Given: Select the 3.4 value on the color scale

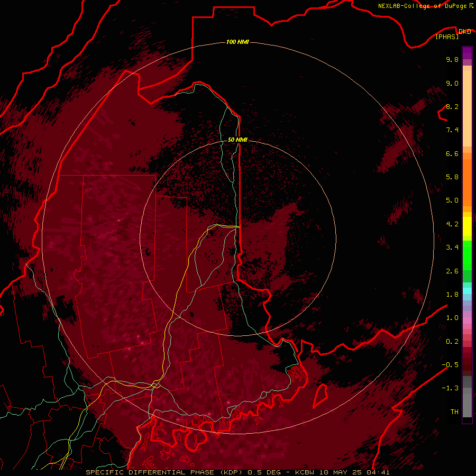Looking at the screenshot, I should click(452, 248).
